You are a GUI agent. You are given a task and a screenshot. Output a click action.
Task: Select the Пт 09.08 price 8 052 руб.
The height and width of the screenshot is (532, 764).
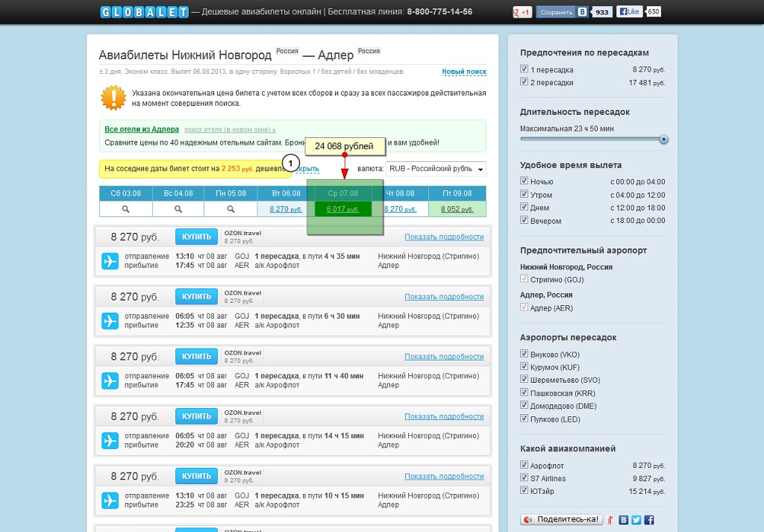tap(457, 210)
